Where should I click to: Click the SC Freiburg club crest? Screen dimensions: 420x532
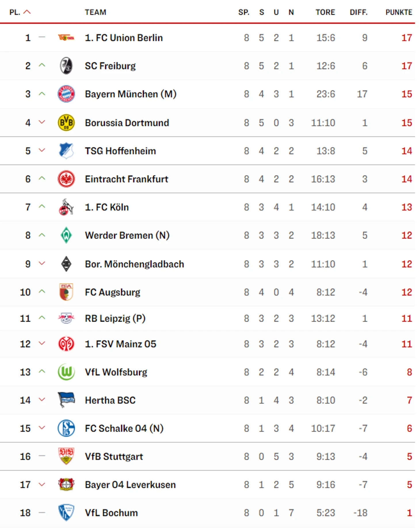(x=66, y=66)
